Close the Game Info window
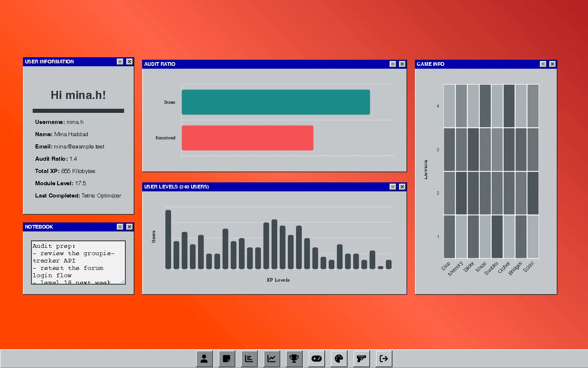Viewport: 588px width, 368px height. [552, 64]
